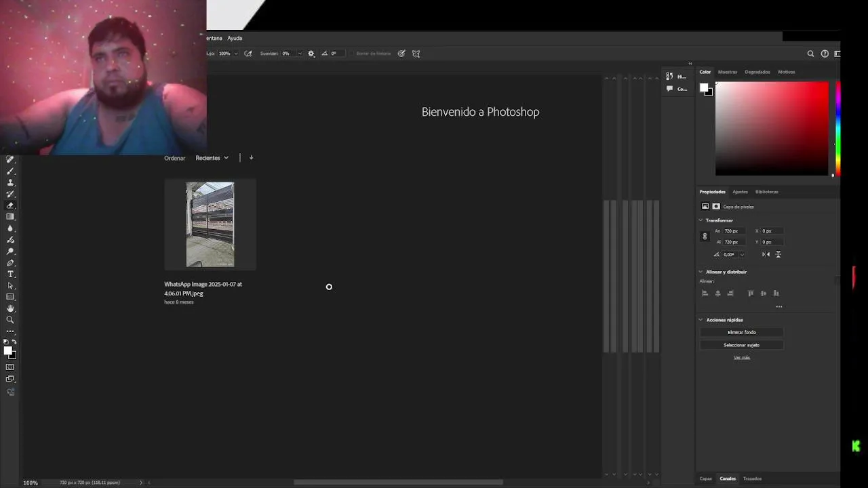The height and width of the screenshot is (488, 868).
Task: Toggle pressure for size icon
Action: point(401,54)
